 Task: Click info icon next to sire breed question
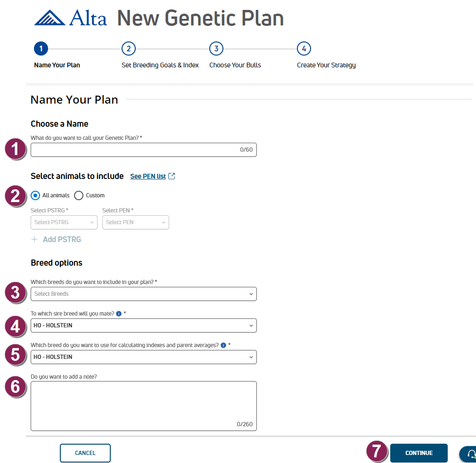click(119, 313)
